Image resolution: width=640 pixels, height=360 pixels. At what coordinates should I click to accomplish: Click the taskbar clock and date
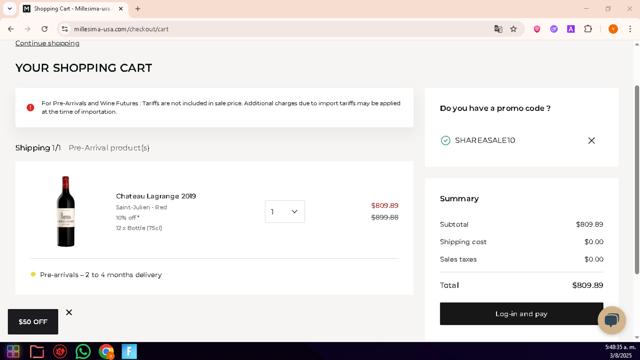(x=620, y=351)
